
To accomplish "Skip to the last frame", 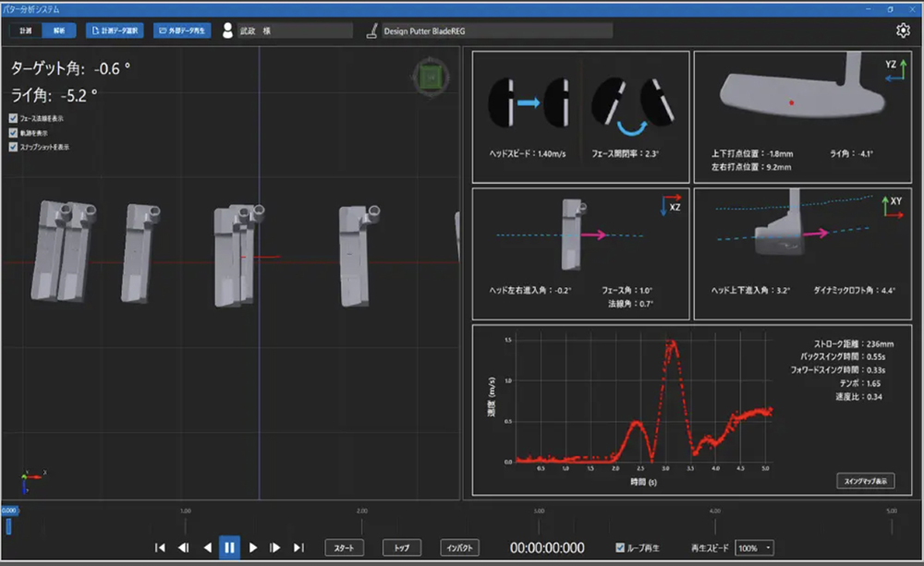I will point(298,548).
